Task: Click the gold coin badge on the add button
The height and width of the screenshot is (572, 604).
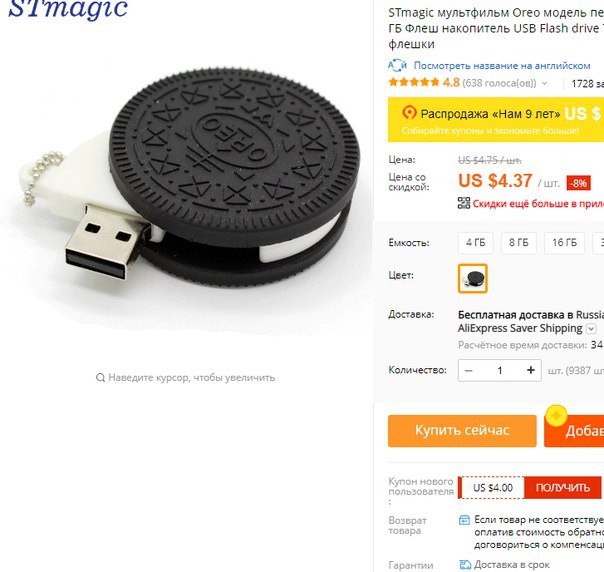Action: pos(556,416)
